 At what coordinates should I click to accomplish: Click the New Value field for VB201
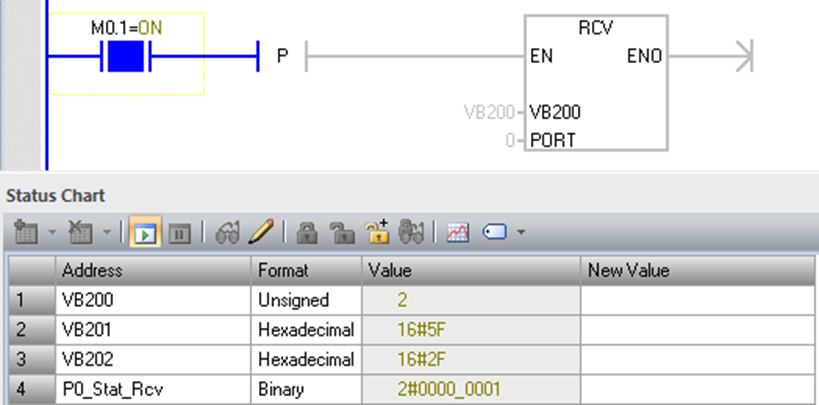698,330
